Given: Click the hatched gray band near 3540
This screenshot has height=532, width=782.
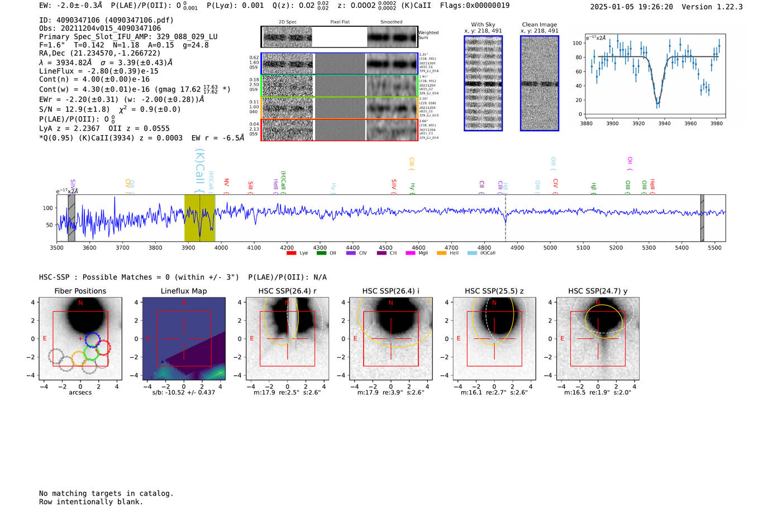Looking at the screenshot, I should pos(71,218).
